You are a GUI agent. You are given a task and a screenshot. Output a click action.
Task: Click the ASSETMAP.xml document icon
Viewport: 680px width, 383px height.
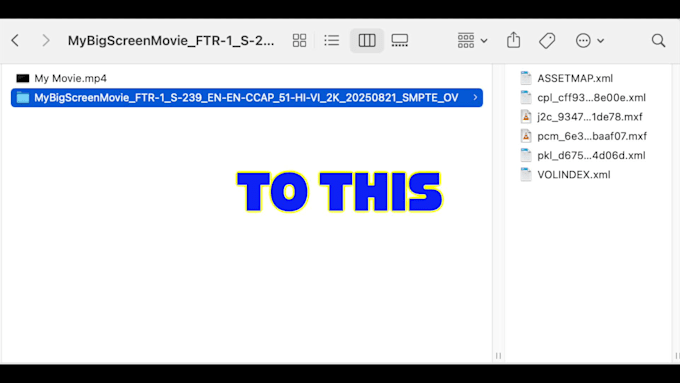[526, 78]
